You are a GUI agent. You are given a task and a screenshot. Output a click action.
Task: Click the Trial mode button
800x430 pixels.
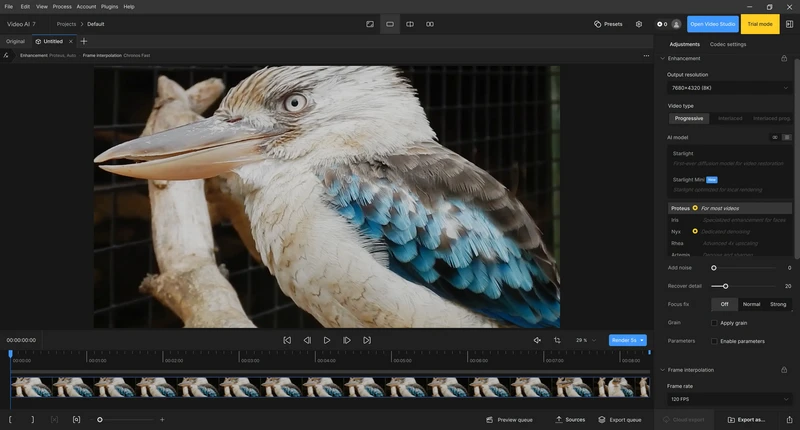click(760, 24)
